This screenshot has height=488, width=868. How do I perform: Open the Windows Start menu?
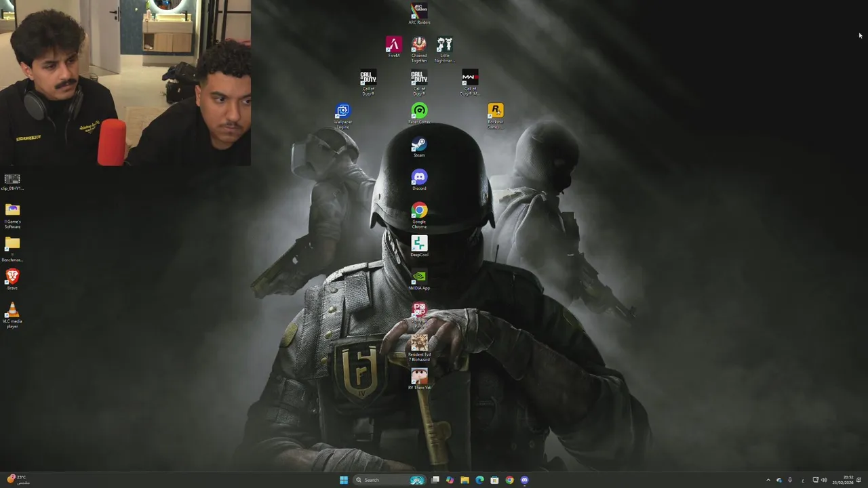point(344,480)
